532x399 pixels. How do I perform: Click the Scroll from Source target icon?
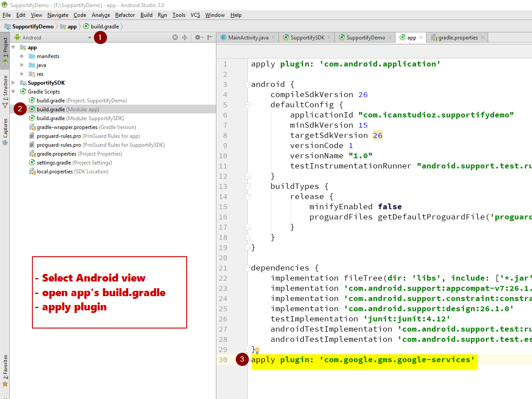(175, 38)
